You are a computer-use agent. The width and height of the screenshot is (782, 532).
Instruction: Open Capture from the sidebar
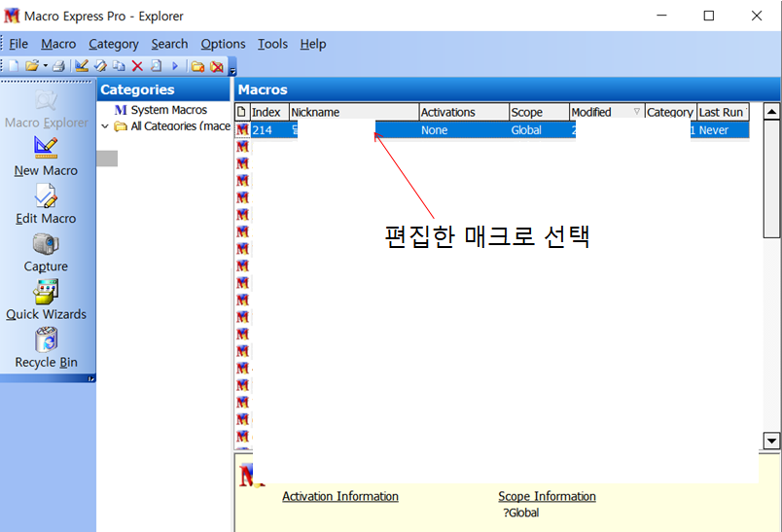tap(46, 253)
